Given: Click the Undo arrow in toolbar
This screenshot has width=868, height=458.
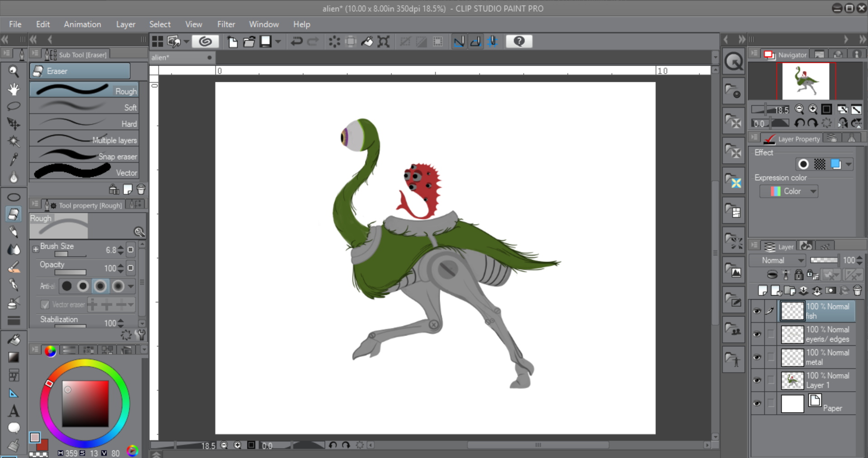Looking at the screenshot, I should [x=296, y=42].
